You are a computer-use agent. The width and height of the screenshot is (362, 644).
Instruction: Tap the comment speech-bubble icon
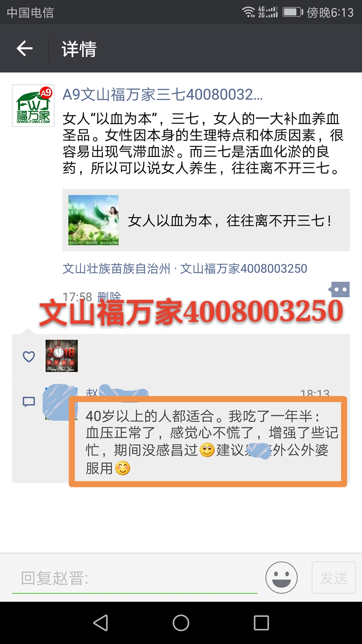29,402
